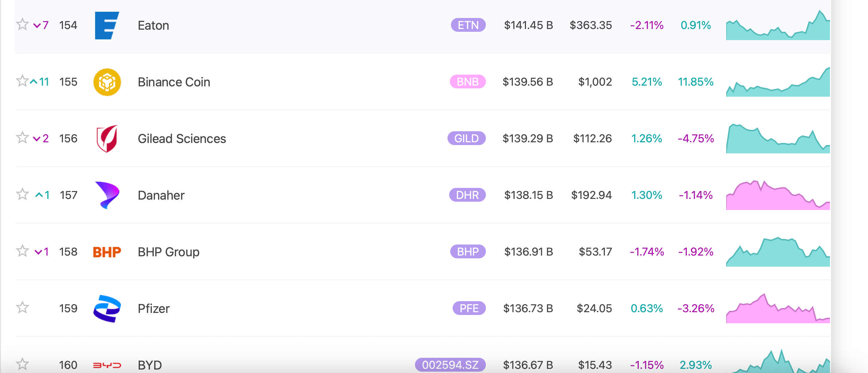
Task: Click the BNB ticker badge
Action: click(x=468, y=82)
